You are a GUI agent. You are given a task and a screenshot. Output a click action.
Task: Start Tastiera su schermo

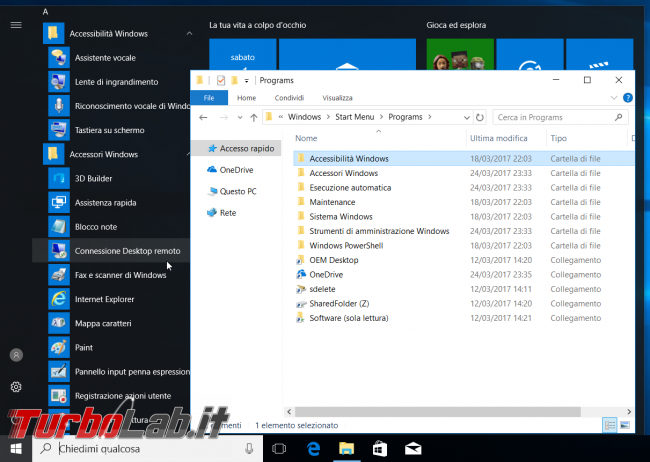[x=119, y=130]
